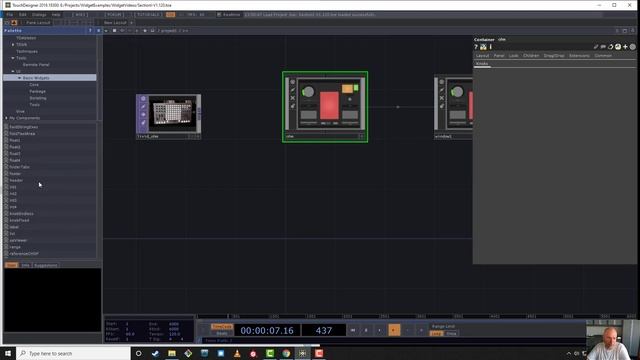
Task: Expand My Components folder
Action: coord(6,118)
